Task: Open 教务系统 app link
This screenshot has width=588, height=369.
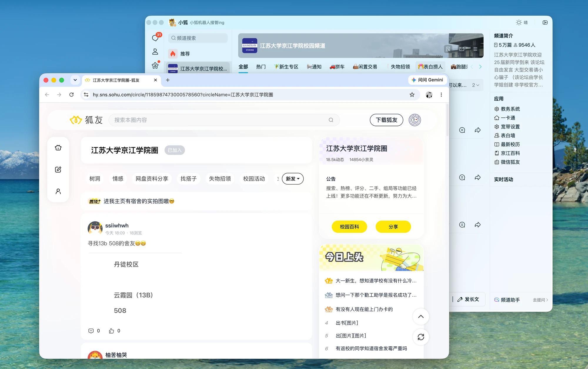Action: coord(507,109)
